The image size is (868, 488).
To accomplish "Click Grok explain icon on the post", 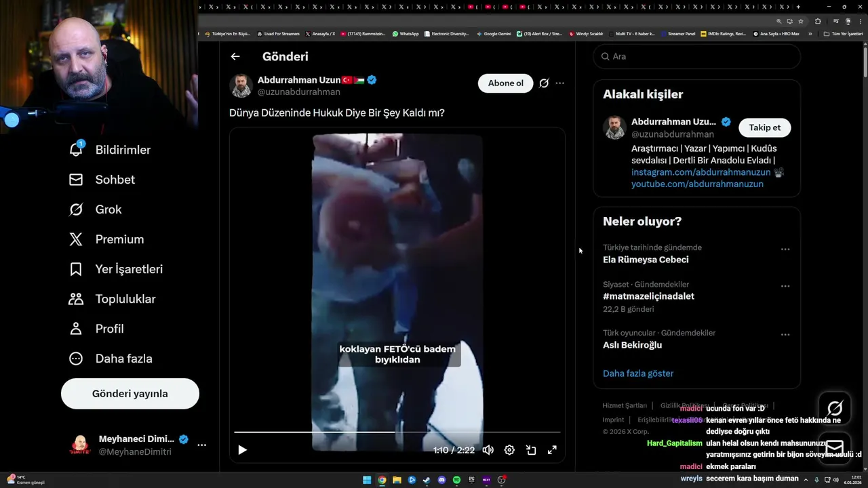I will tap(544, 83).
